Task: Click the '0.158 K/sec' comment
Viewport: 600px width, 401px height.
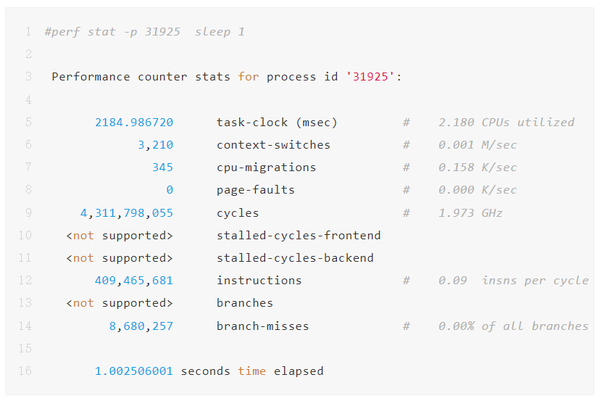Action: point(477,167)
